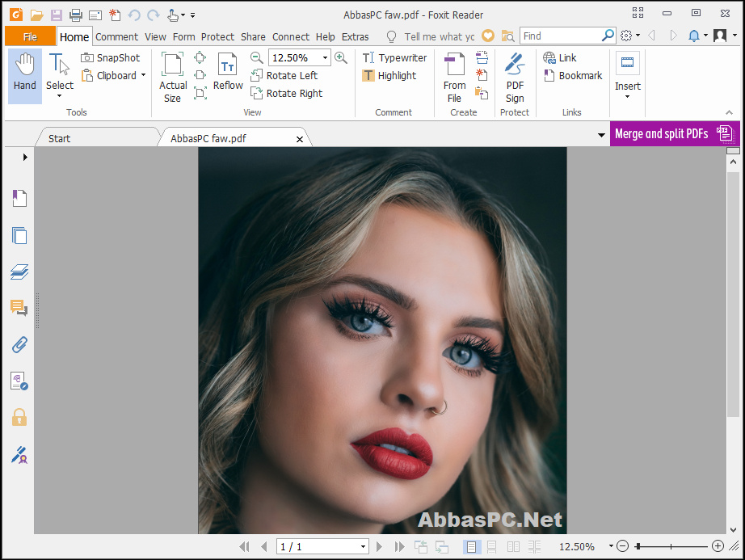This screenshot has height=560, width=745.
Task: Click the Tell me what you want box
Action: click(x=439, y=36)
